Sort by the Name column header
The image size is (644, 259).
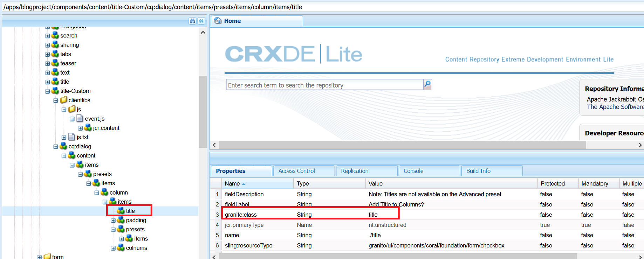pos(258,183)
